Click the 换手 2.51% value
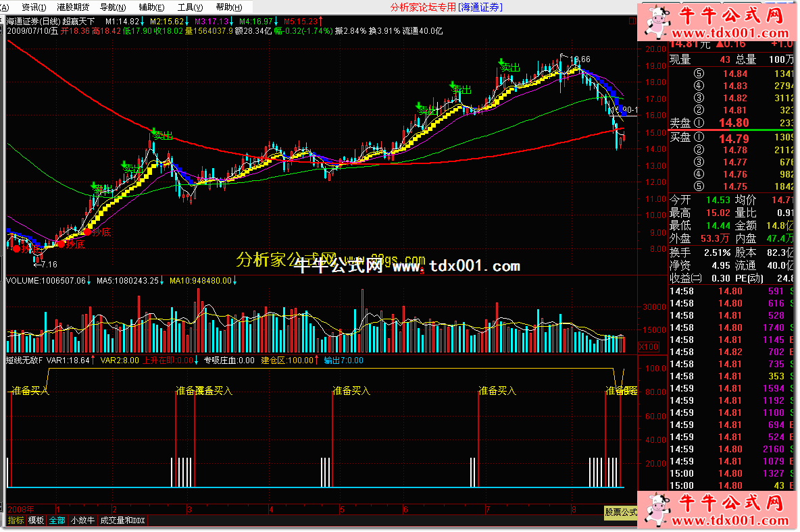The image size is (800, 532). point(718,252)
